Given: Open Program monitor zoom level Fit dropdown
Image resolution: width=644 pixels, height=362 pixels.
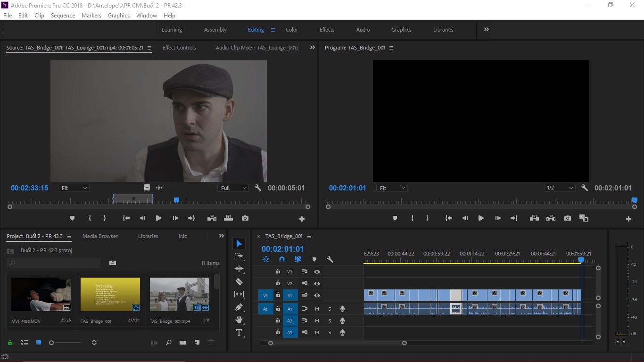Looking at the screenshot, I should click(393, 188).
